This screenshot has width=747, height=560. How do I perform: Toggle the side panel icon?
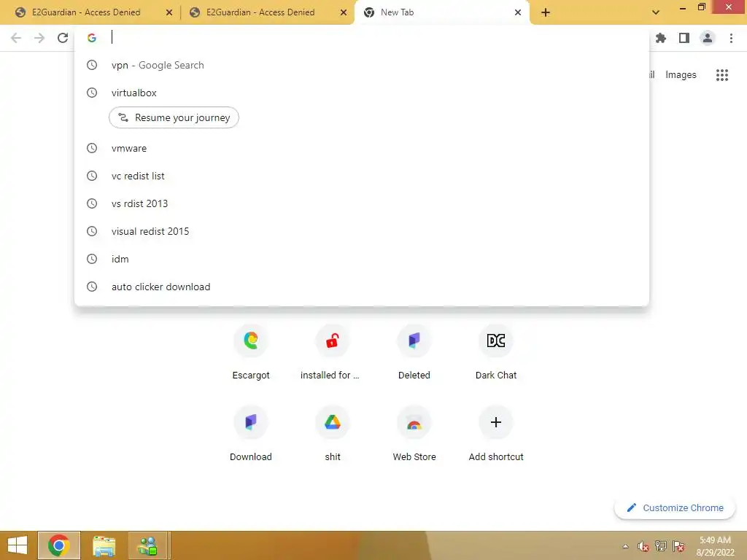point(684,38)
